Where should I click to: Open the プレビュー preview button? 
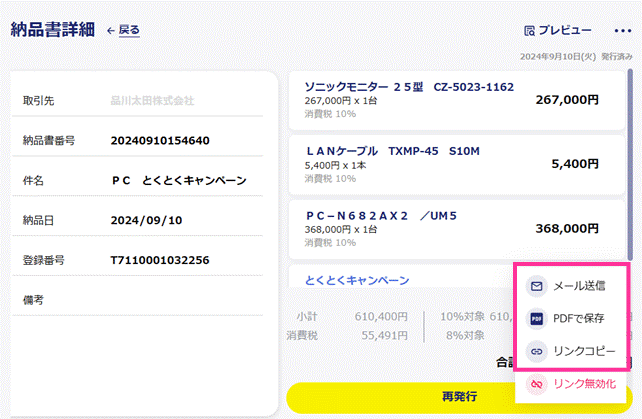(x=558, y=30)
